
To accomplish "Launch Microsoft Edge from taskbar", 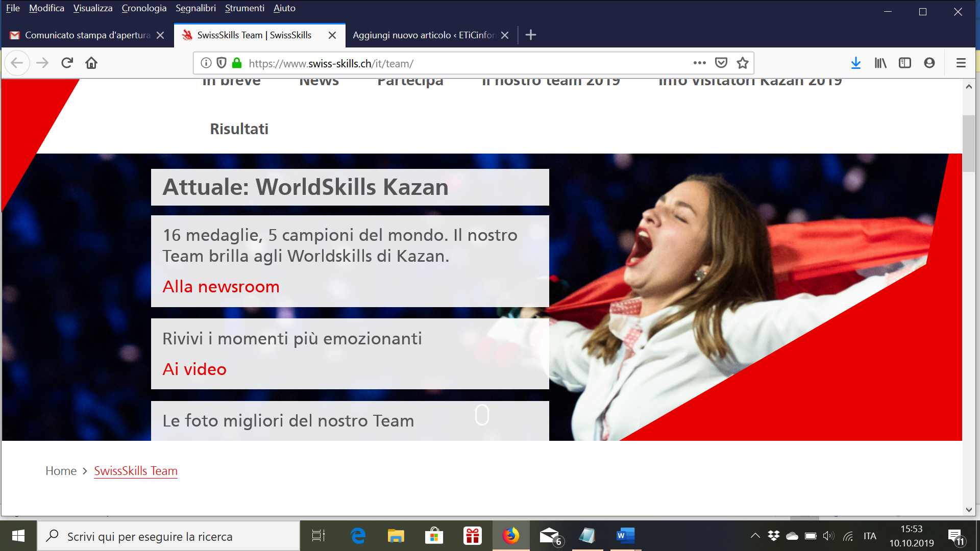I will (358, 536).
